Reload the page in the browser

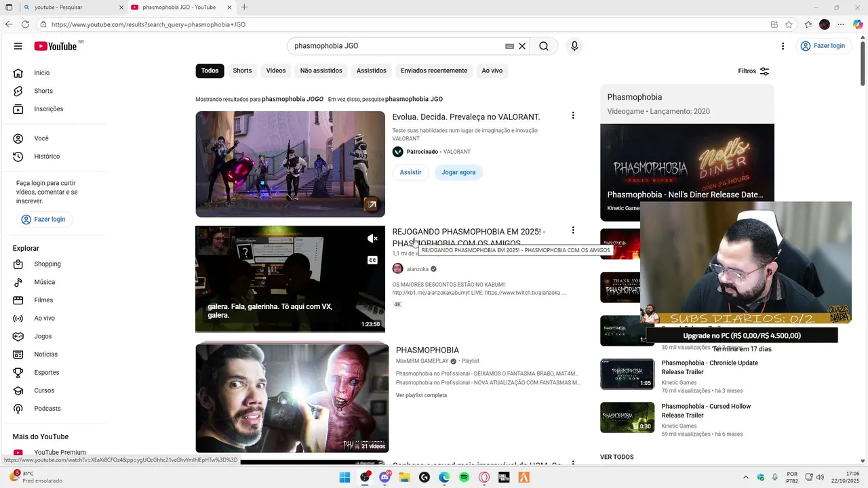(25, 24)
